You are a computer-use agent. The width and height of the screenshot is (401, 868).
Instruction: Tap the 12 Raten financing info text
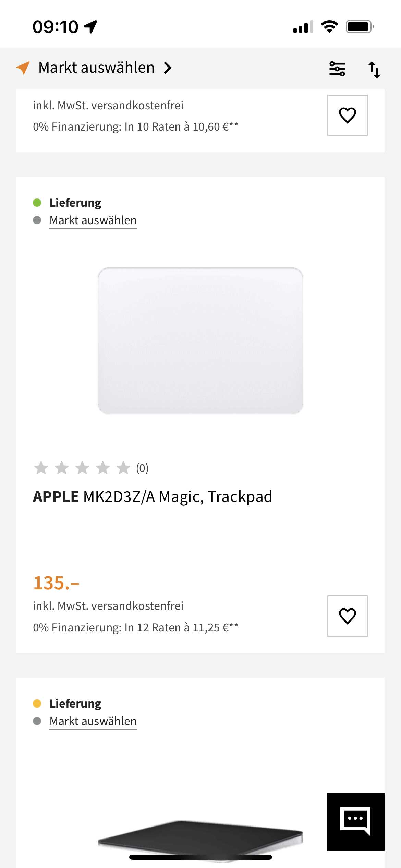(135, 627)
